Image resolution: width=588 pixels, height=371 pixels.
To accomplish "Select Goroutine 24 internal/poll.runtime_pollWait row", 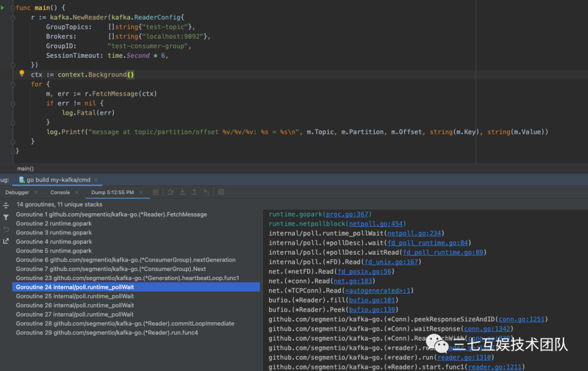I will 136,287.
